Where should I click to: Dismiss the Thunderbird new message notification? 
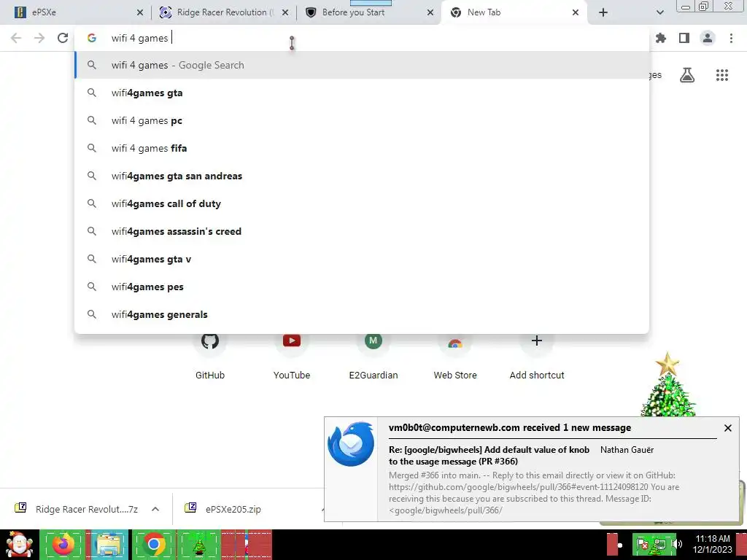point(727,428)
